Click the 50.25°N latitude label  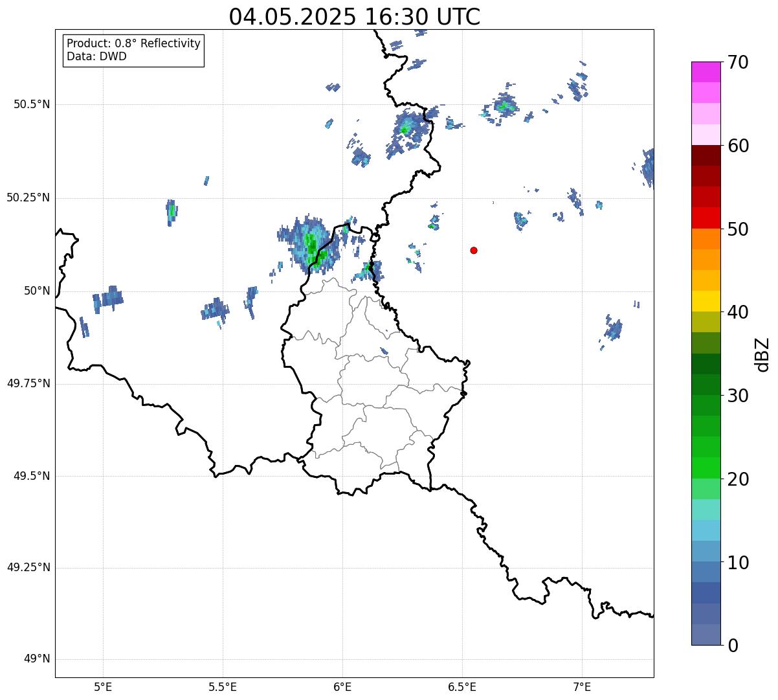[x=28, y=198]
